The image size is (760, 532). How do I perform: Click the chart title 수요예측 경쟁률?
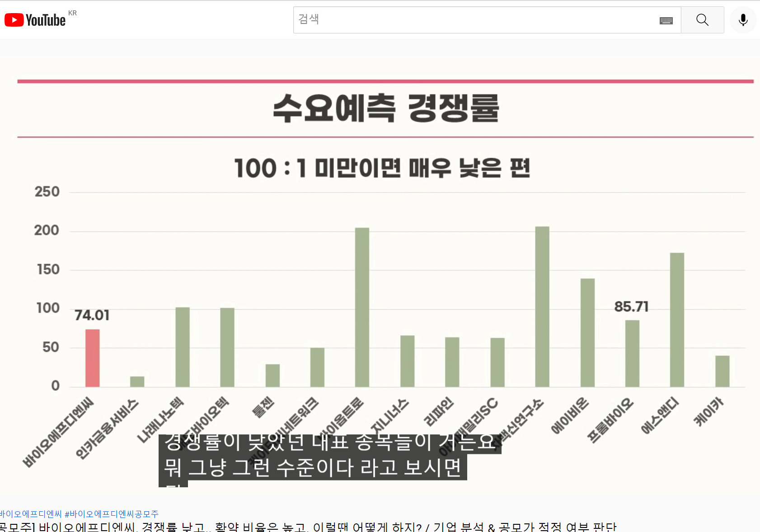(x=386, y=108)
